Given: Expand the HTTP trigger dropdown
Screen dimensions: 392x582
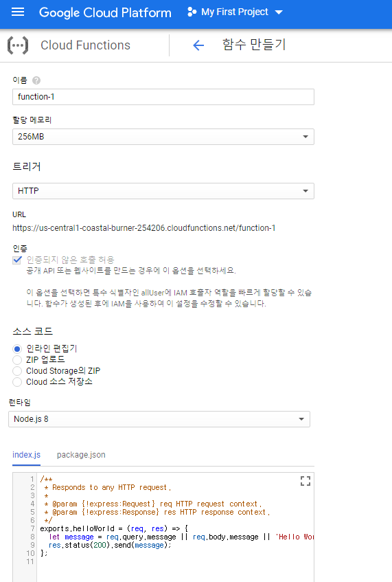Looking at the screenshot, I should (x=163, y=191).
